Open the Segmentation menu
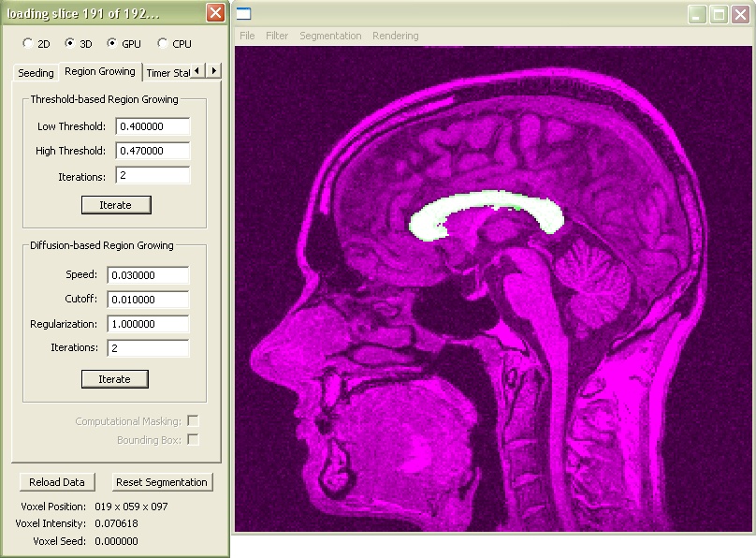 click(x=330, y=36)
